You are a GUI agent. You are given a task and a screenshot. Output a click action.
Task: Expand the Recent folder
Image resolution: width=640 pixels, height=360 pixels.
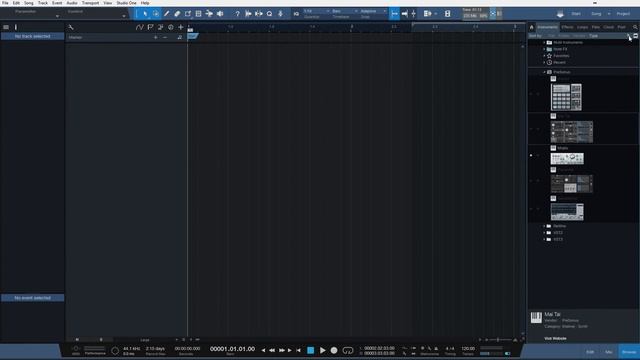point(544,62)
